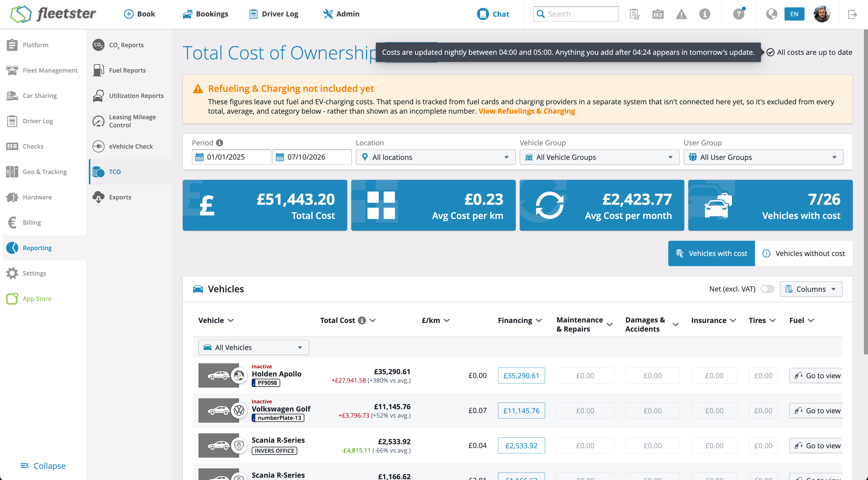Open CO2 Reports in the sidebar
The image size is (868, 480).
pyautogui.click(x=130, y=45)
